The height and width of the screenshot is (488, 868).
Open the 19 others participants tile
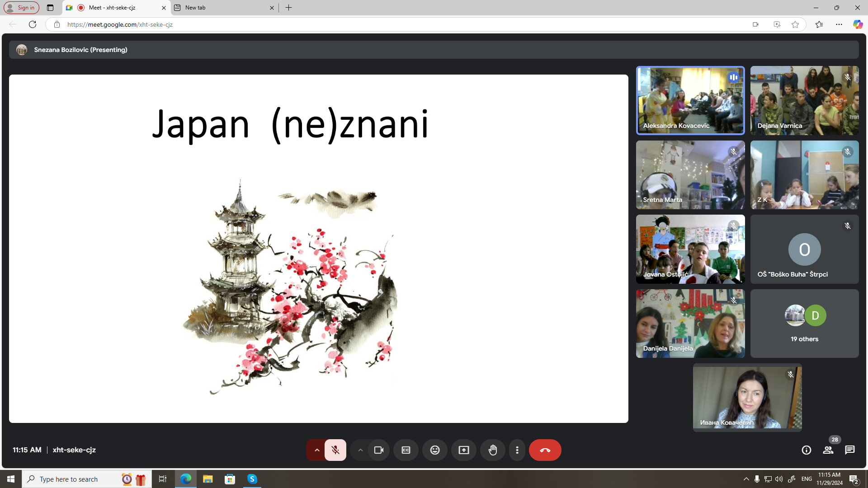[805, 324]
